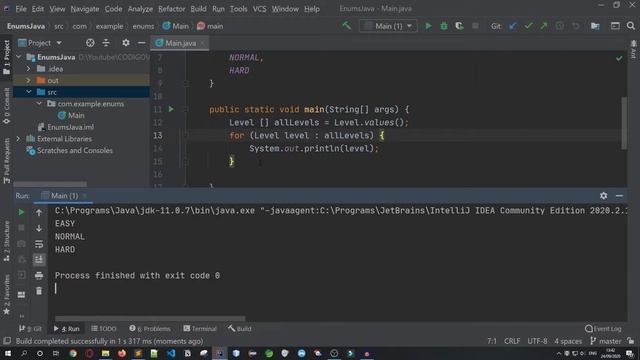
Task: Open Windows Start button
Action: click(7, 353)
